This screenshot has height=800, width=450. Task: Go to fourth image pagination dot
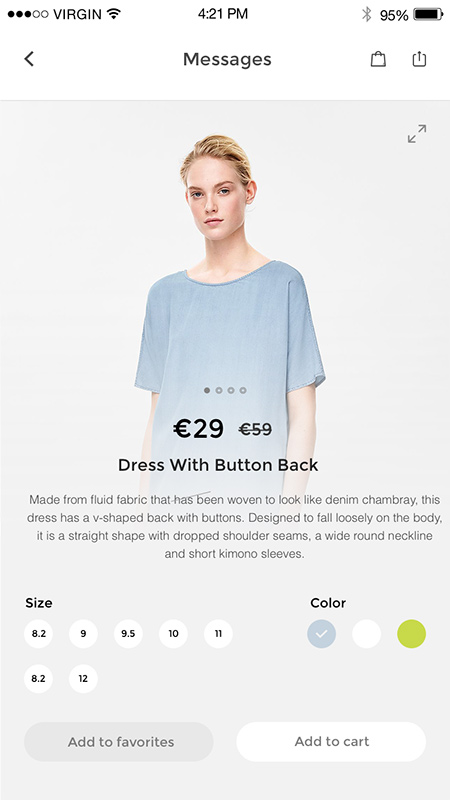243,390
